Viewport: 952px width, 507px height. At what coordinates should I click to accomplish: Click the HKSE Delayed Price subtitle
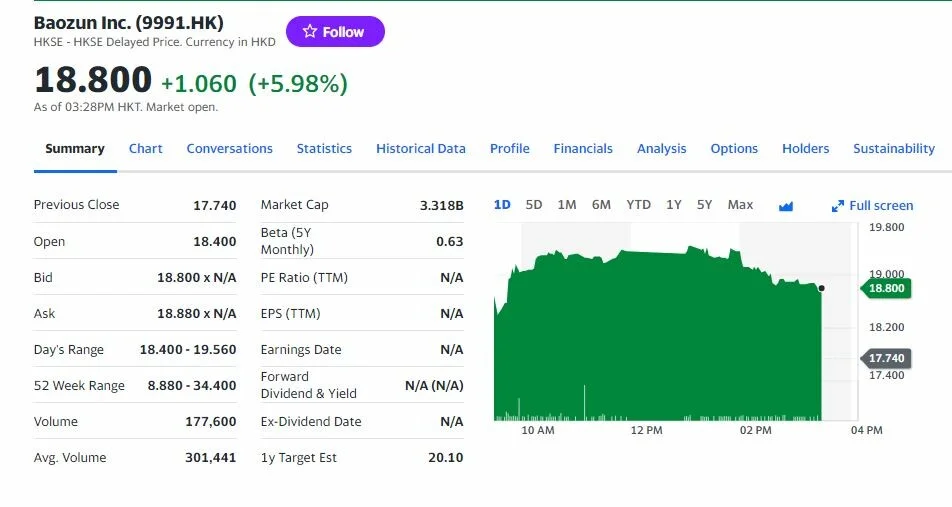pyautogui.click(x=155, y=42)
